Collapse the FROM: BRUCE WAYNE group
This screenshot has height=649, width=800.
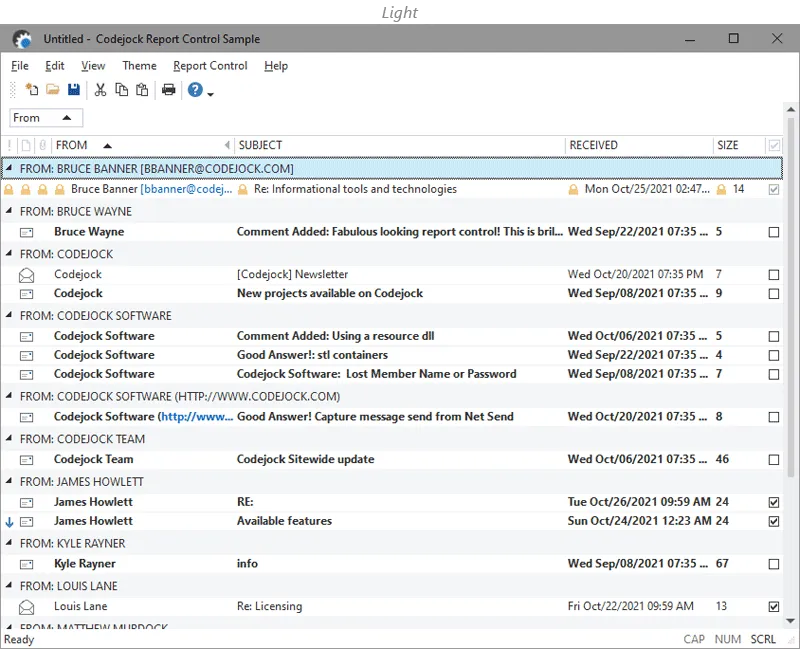pyautogui.click(x=9, y=210)
